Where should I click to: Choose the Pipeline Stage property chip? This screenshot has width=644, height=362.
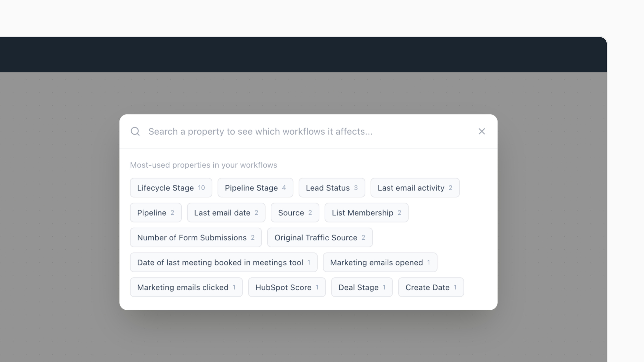tap(255, 188)
